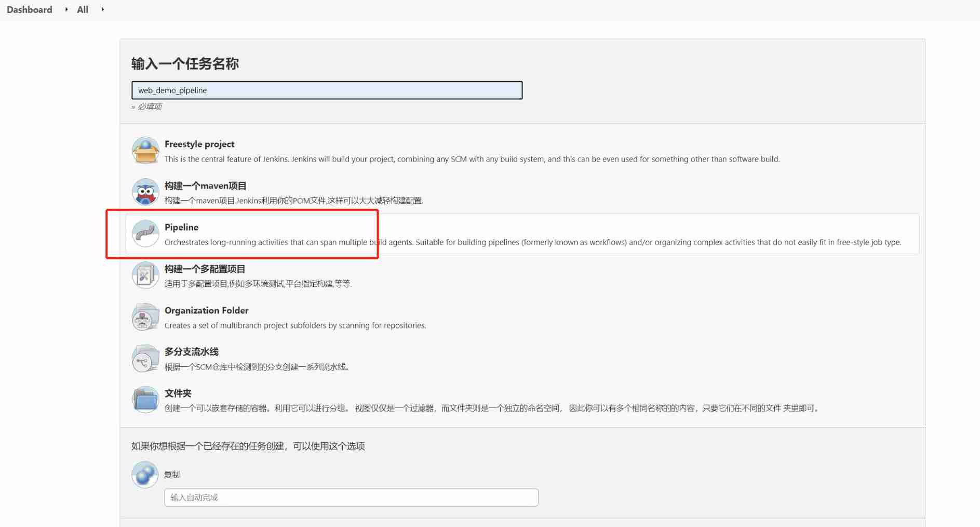This screenshot has height=527, width=980.
Task: Select the 构建一个maven项目 title
Action: (x=206, y=186)
